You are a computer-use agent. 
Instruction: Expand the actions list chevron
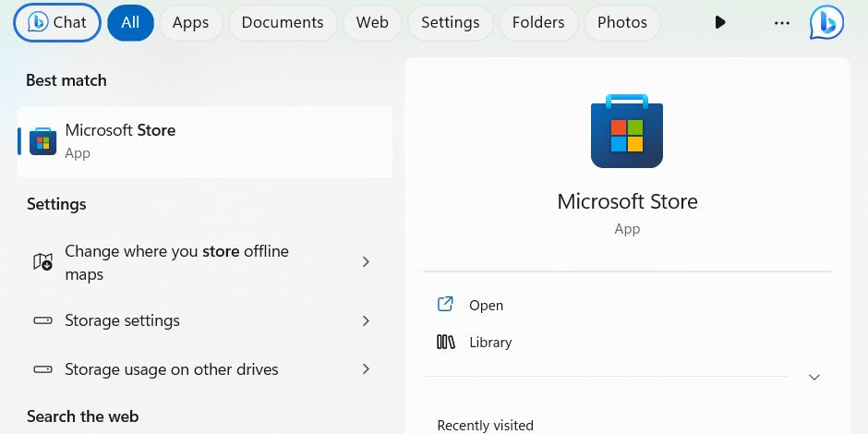pos(814,377)
